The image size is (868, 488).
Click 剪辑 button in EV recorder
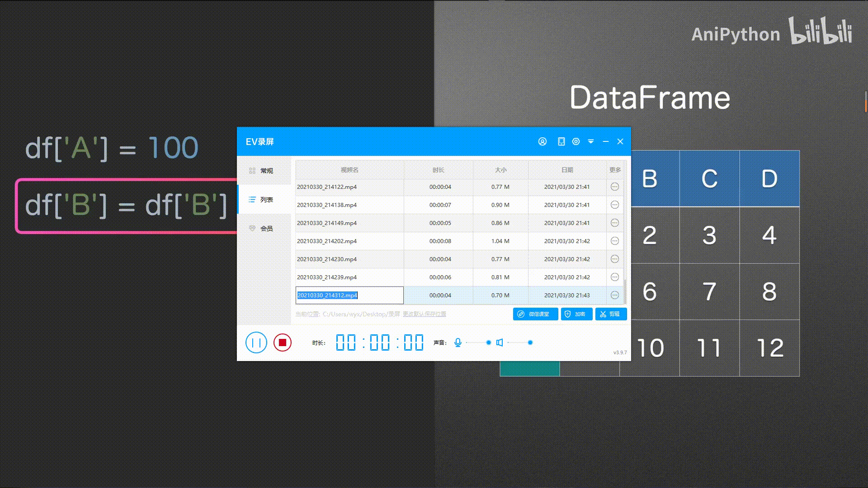coord(610,314)
